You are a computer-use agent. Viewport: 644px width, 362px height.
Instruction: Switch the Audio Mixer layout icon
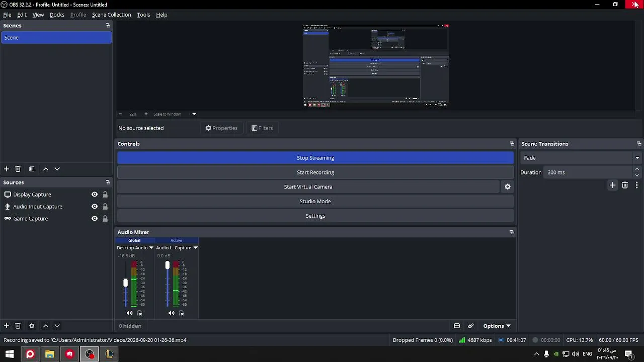[x=457, y=326]
